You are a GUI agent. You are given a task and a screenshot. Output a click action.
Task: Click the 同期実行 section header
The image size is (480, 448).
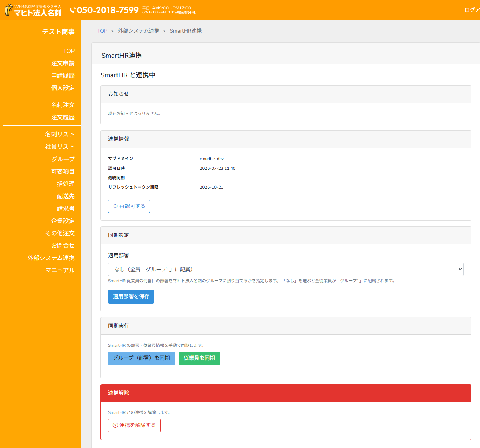pyautogui.click(x=286, y=326)
